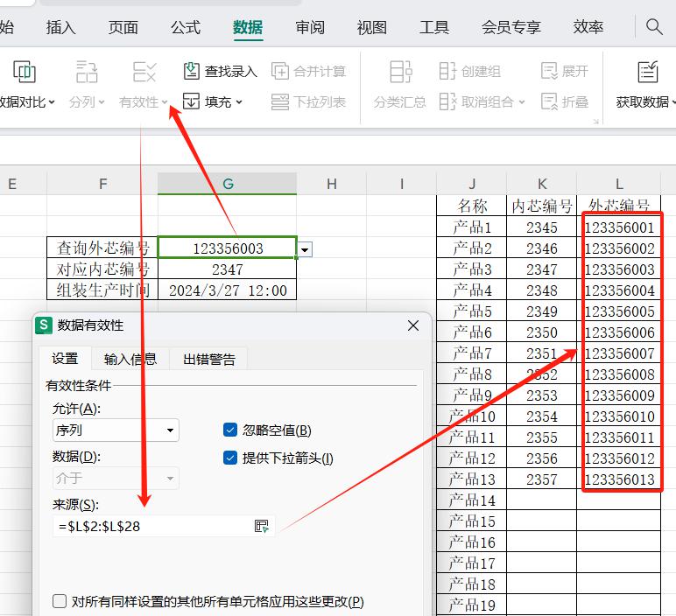The height and width of the screenshot is (616, 676).
Task: Click cell 产品5 in column J
Action: click(x=472, y=311)
